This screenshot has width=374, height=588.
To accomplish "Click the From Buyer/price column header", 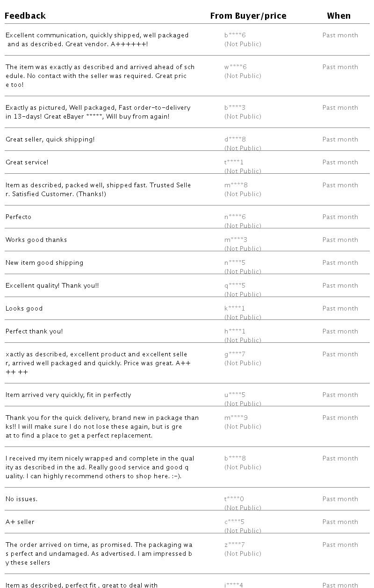I will (x=248, y=16).
